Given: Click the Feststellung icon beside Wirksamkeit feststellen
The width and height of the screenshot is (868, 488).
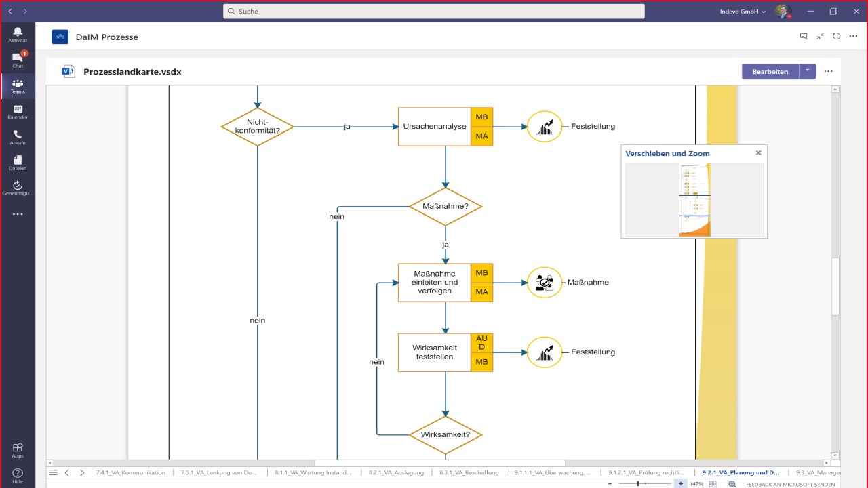Looking at the screenshot, I should 545,352.
